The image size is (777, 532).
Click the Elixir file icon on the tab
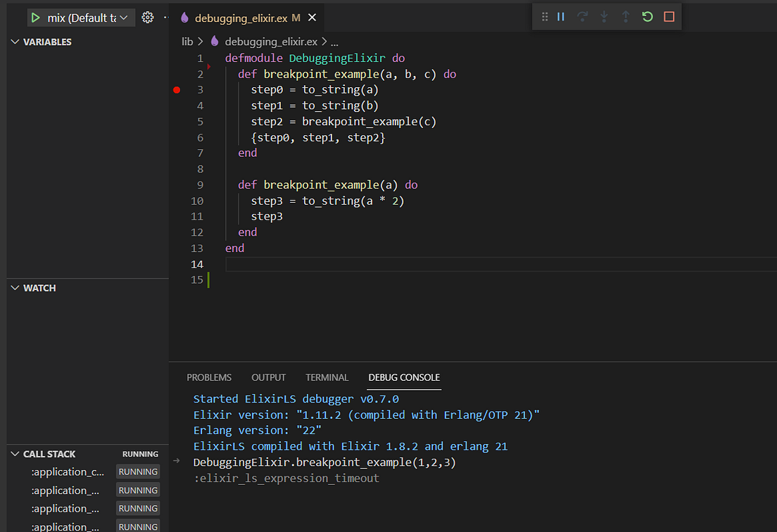tap(184, 17)
